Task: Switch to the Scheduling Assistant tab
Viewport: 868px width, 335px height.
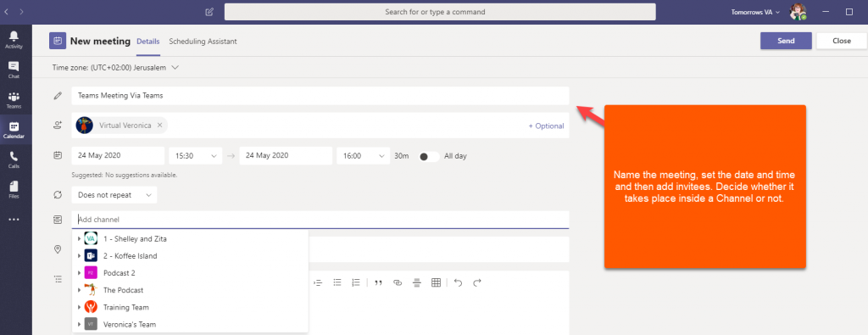Action: (203, 42)
